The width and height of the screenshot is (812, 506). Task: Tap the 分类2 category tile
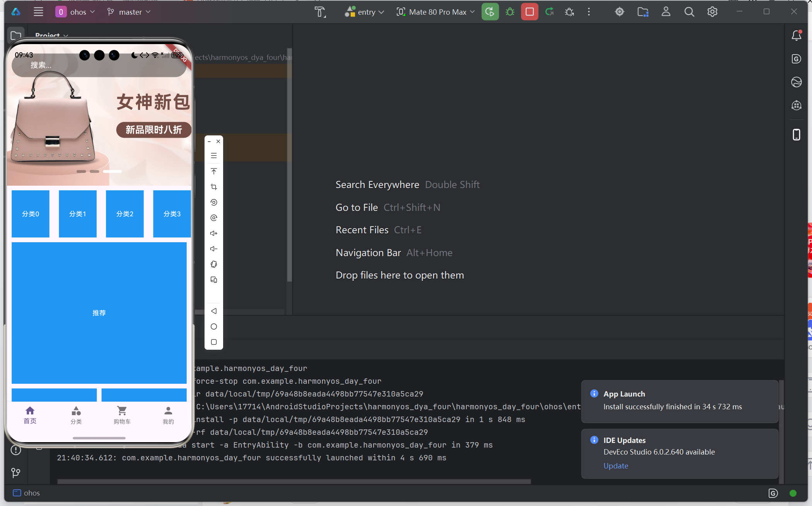click(x=125, y=214)
